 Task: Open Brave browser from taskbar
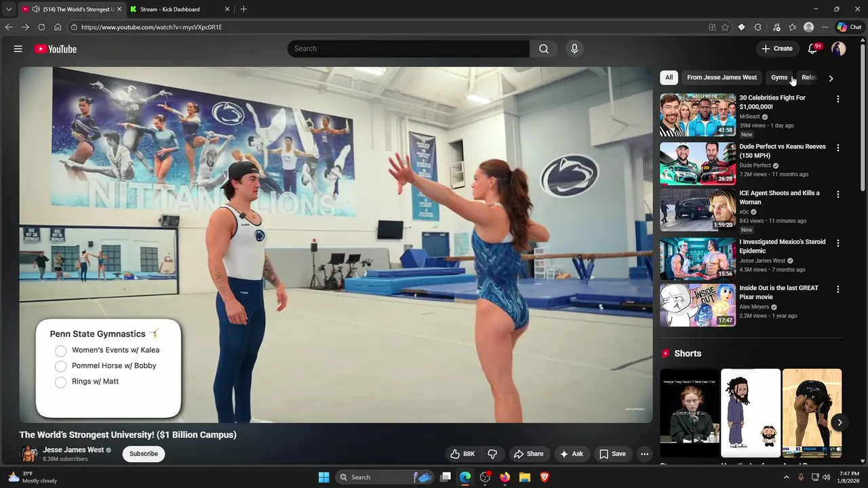545,477
